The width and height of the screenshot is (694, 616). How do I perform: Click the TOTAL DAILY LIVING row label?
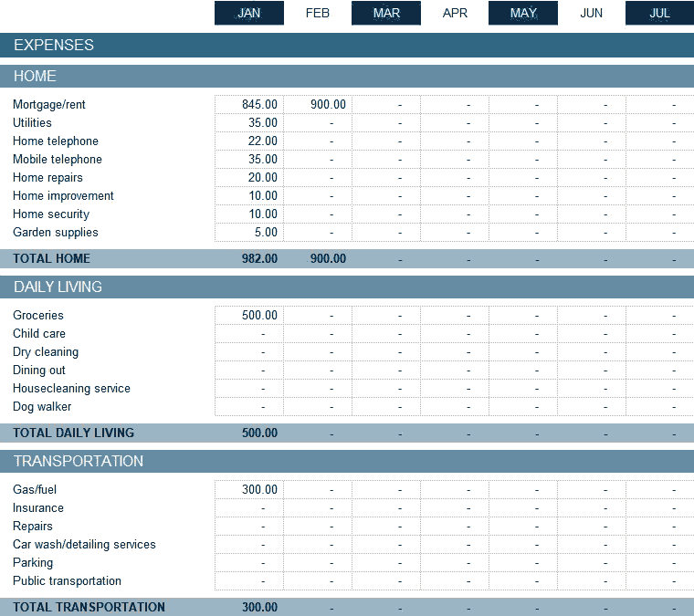coord(73,433)
